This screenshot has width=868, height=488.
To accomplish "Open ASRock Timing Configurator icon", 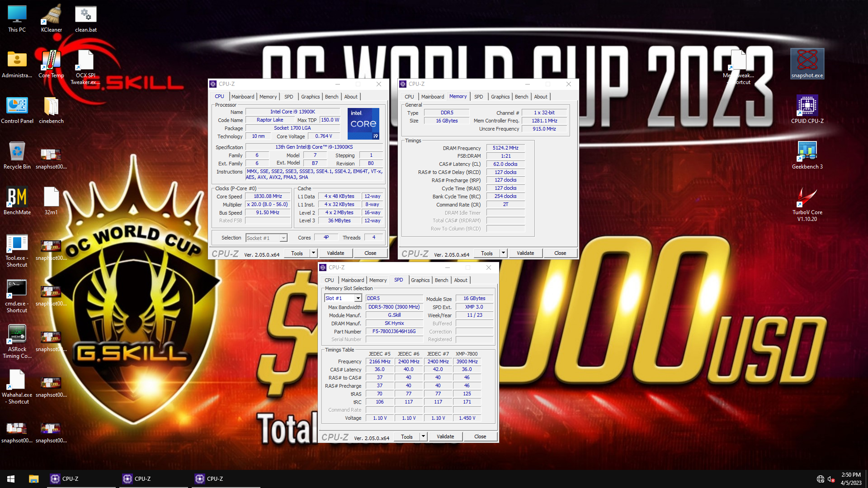I will [17, 342].
